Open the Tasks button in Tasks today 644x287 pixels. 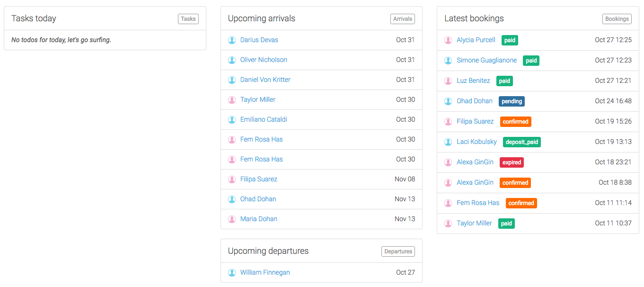tap(188, 19)
